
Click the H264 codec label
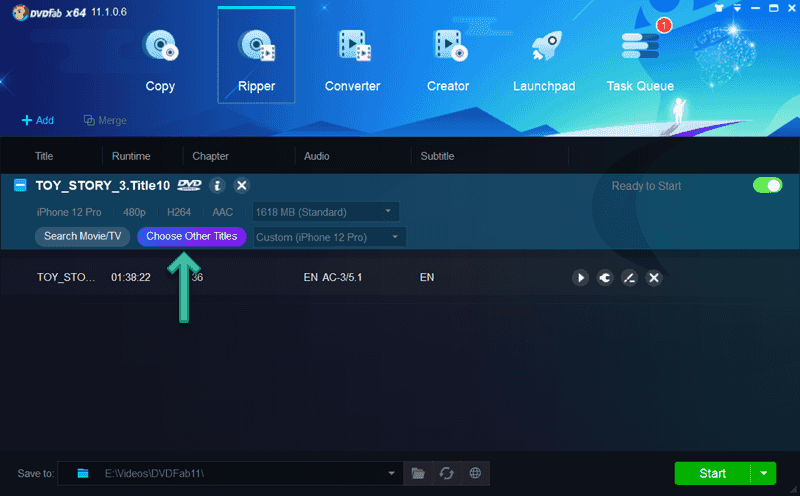click(x=179, y=212)
